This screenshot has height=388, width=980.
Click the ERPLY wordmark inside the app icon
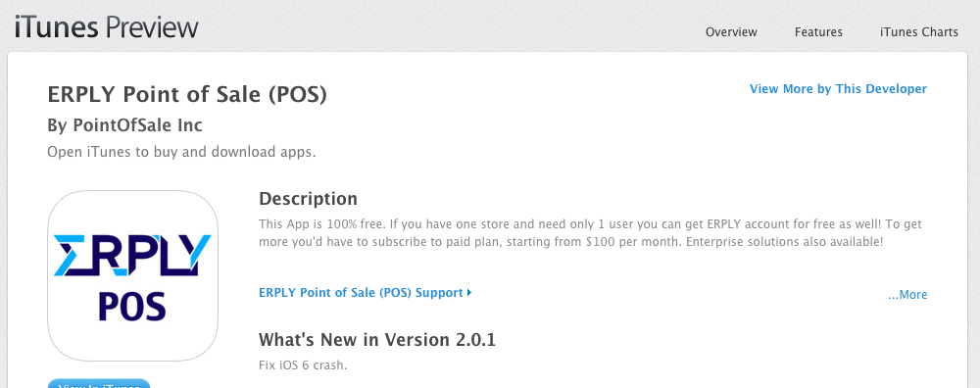132,255
